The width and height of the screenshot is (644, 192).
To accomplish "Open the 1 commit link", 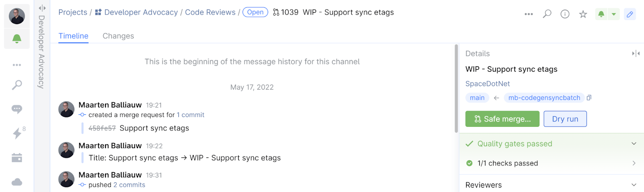I will coord(190,115).
